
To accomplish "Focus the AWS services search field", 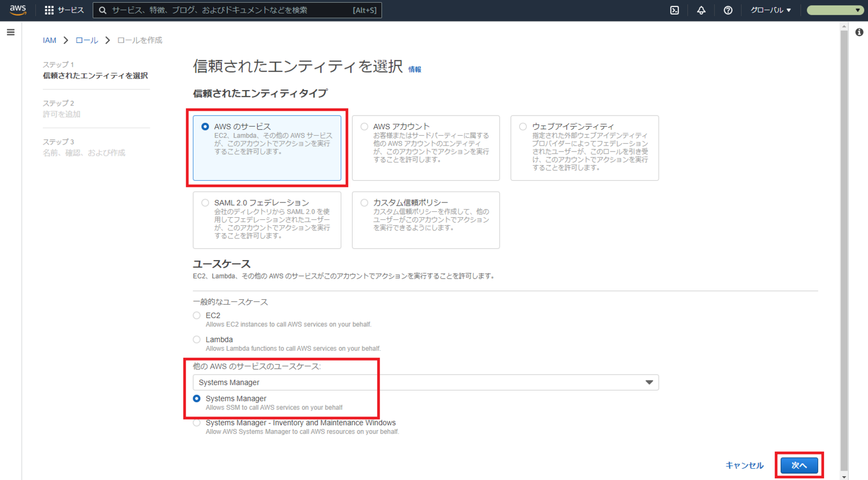I will click(238, 10).
